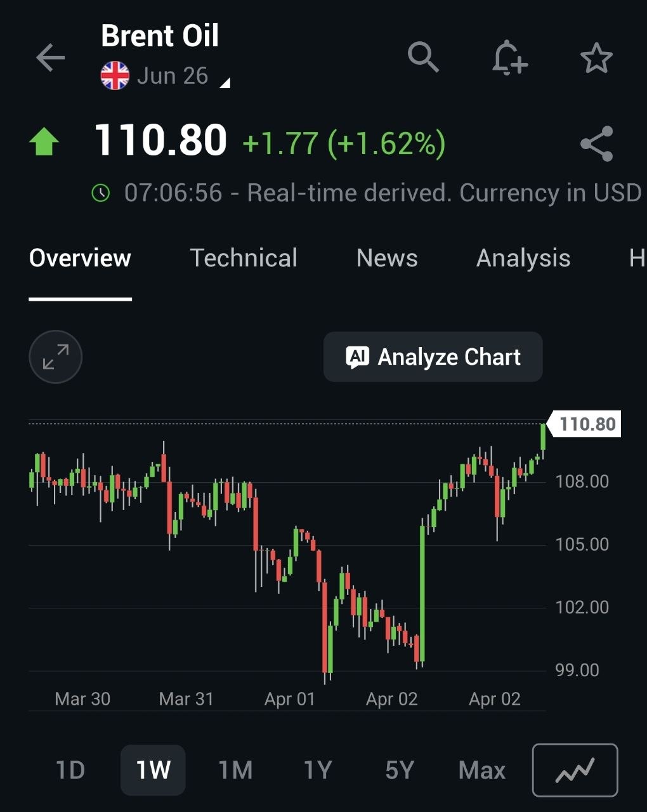647x812 pixels.
Task: Expand chart to fullscreen
Action: [56, 357]
